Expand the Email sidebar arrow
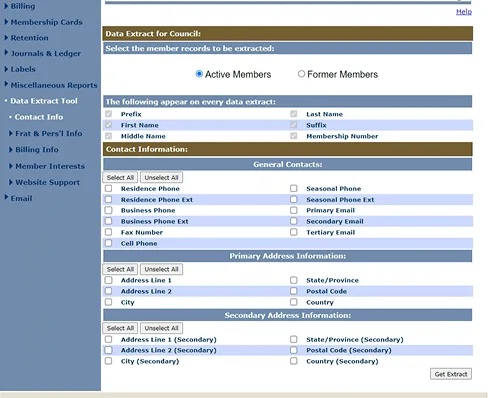 pos(6,197)
